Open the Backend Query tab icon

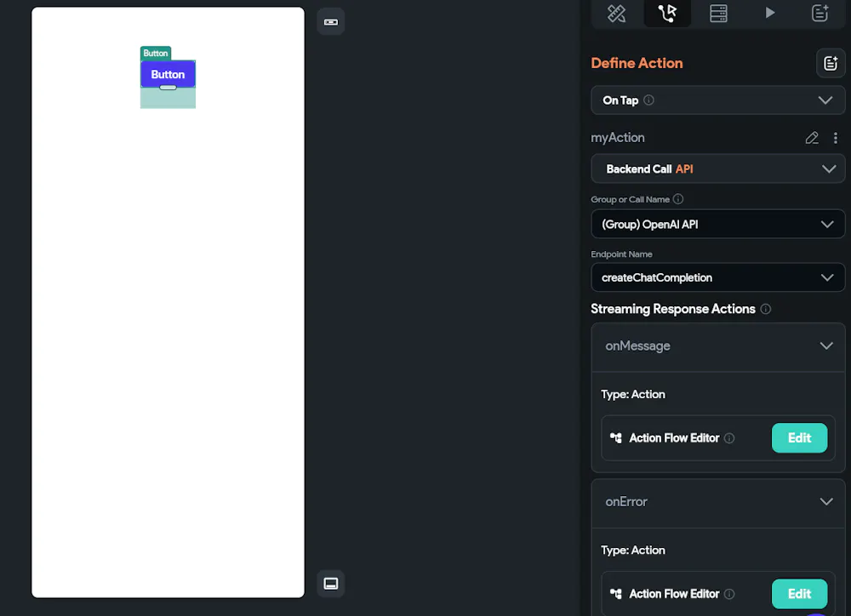pos(718,13)
